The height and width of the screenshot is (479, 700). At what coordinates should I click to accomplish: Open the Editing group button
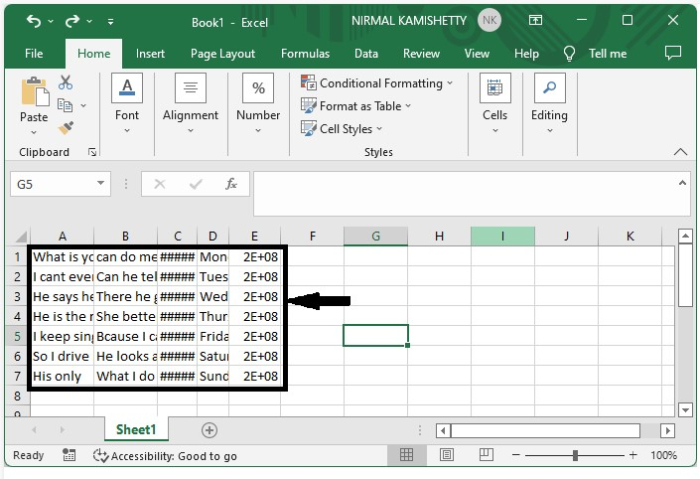pos(550,104)
